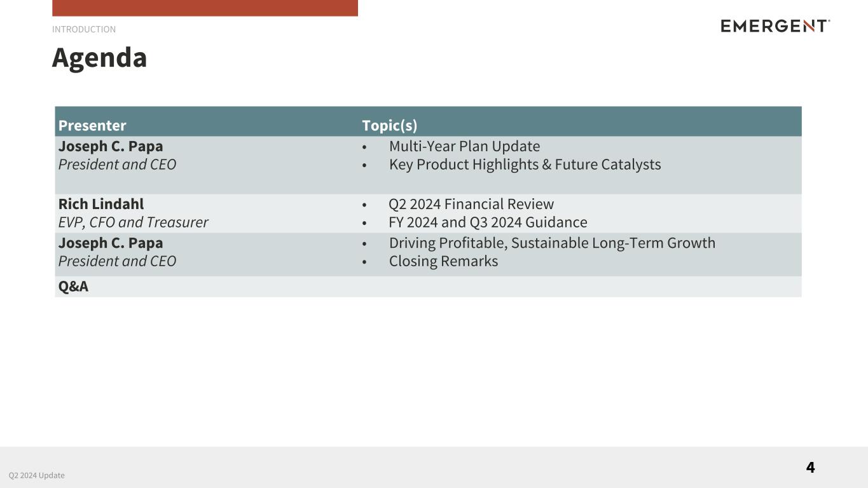Select the Presenter column header
Viewport: 868px width, 488px height.
click(x=92, y=125)
